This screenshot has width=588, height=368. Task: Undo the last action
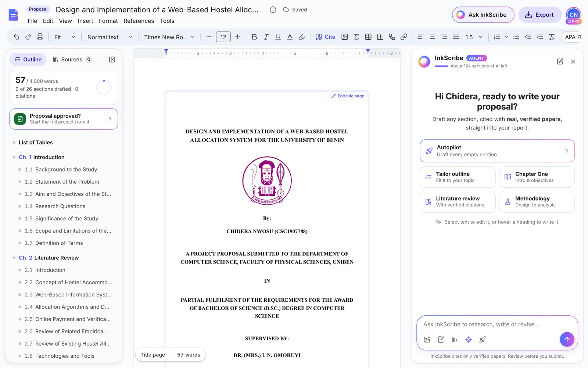coord(16,37)
